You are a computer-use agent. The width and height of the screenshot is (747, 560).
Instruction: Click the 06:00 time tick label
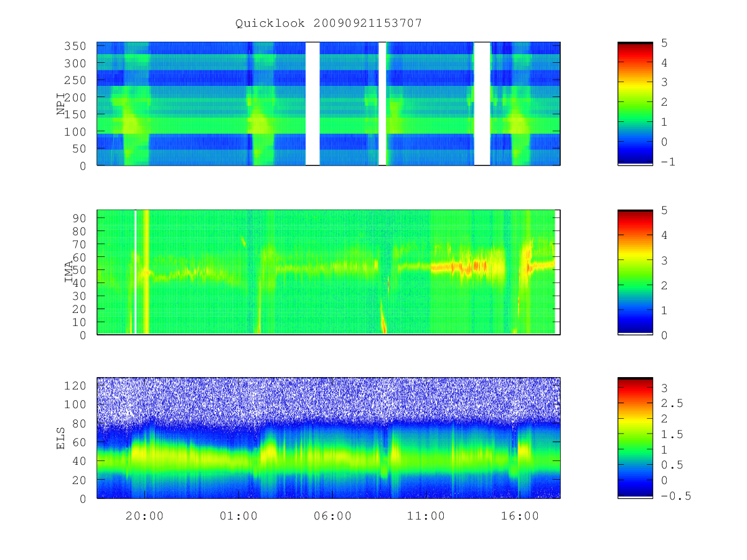(332, 516)
